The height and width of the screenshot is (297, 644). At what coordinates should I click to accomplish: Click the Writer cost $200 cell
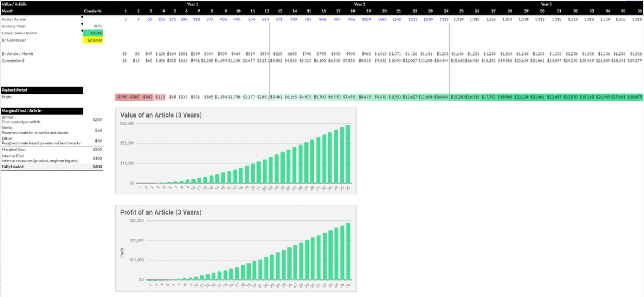98,119
